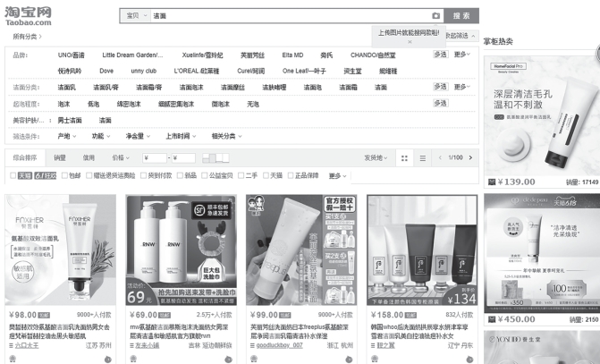Click shop icon beside 六口大王

pyautogui.click(x=11, y=345)
